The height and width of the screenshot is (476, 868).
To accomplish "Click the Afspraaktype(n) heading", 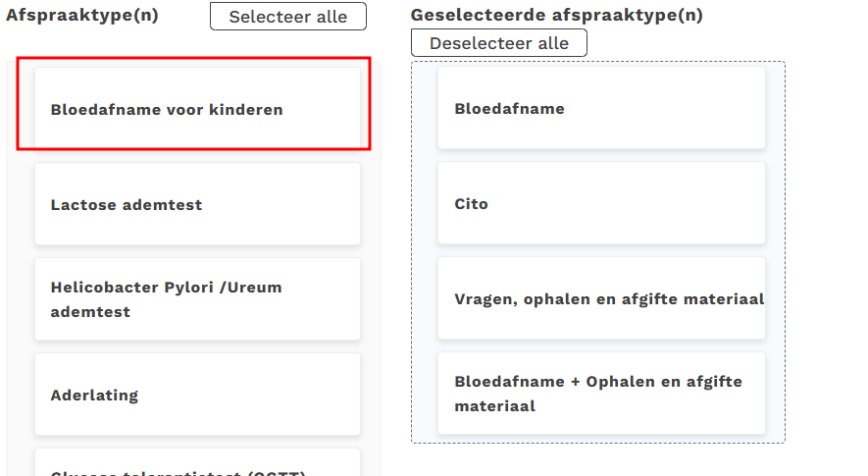I will (x=82, y=16).
